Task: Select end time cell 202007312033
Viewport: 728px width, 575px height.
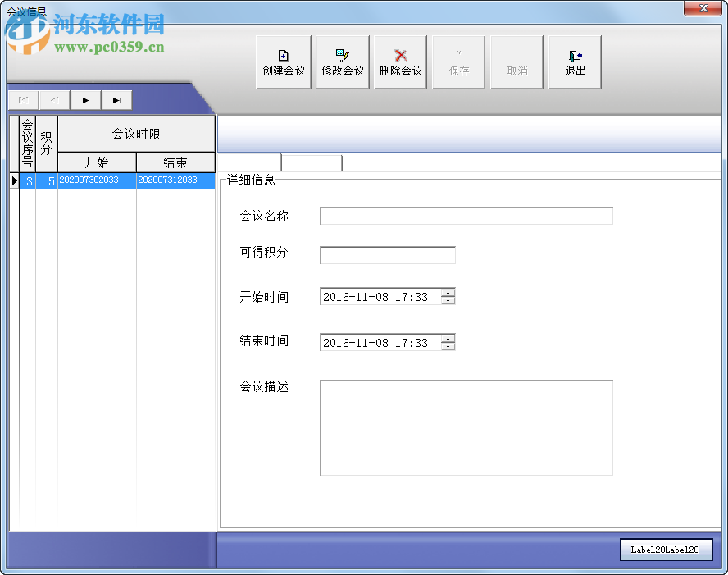Action: point(175,180)
